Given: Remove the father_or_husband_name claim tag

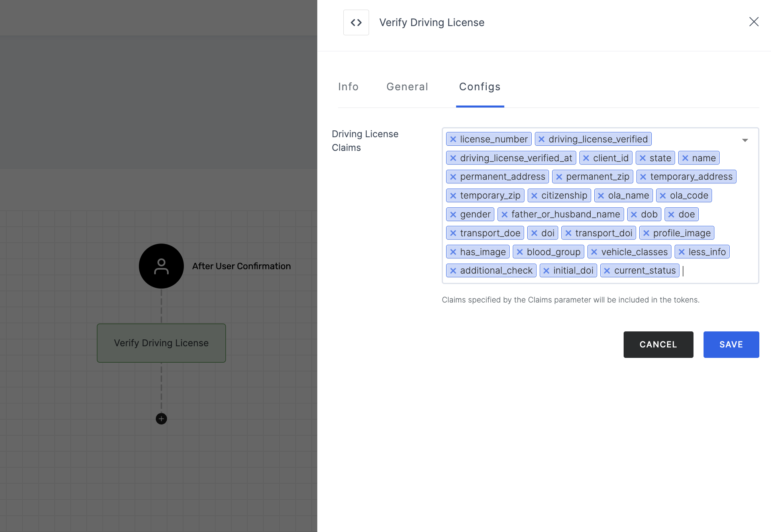Looking at the screenshot, I should point(504,215).
